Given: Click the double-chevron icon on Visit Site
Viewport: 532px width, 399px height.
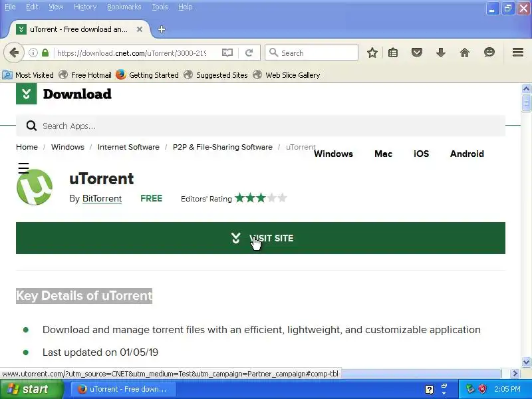Looking at the screenshot, I should [x=236, y=238].
